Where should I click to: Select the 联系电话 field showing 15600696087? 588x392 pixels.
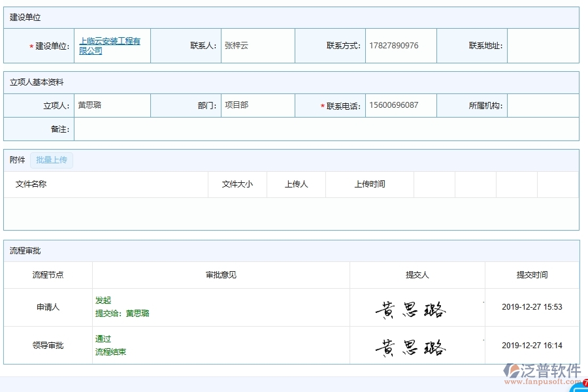(399, 105)
